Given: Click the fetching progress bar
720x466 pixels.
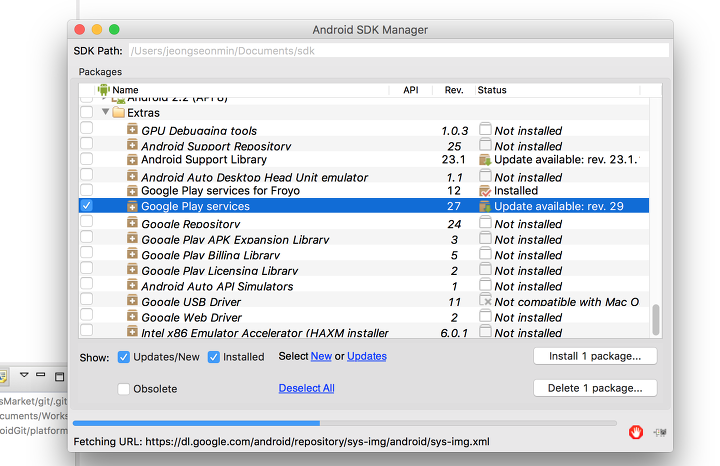Looking at the screenshot, I should point(344,423).
